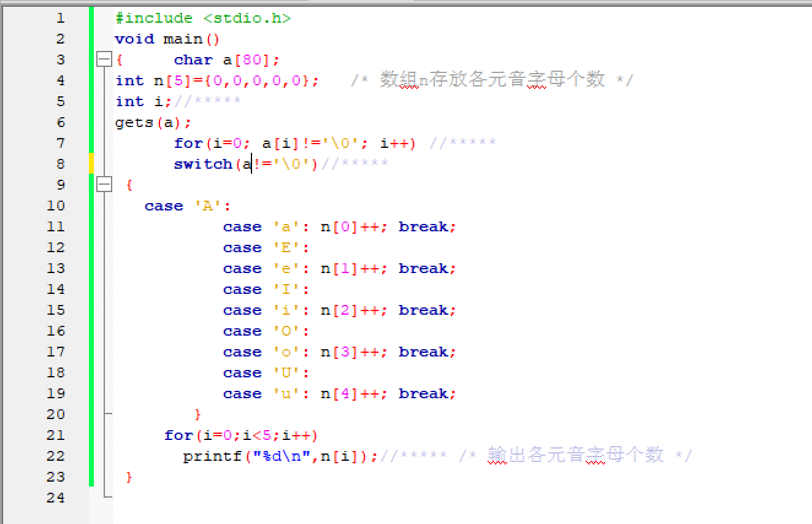The height and width of the screenshot is (524, 812).
Task: Click the break keyword on line 19
Action: 424,394
